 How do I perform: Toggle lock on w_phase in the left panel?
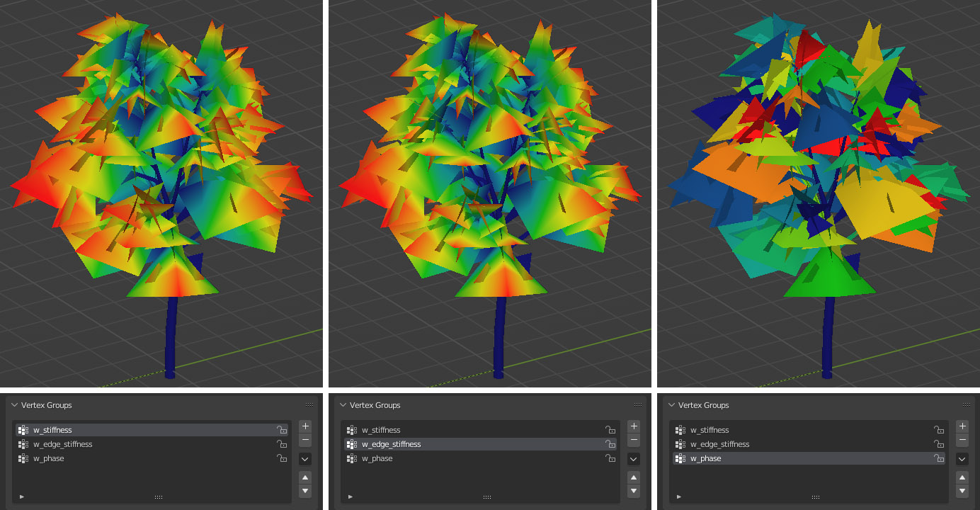(x=282, y=458)
